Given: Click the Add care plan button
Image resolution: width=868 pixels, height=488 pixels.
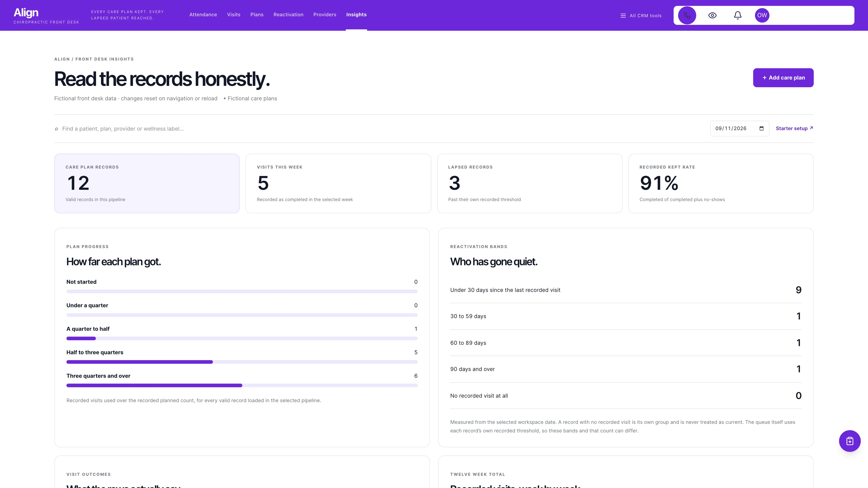Looking at the screenshot, I should tap(783, 77).
